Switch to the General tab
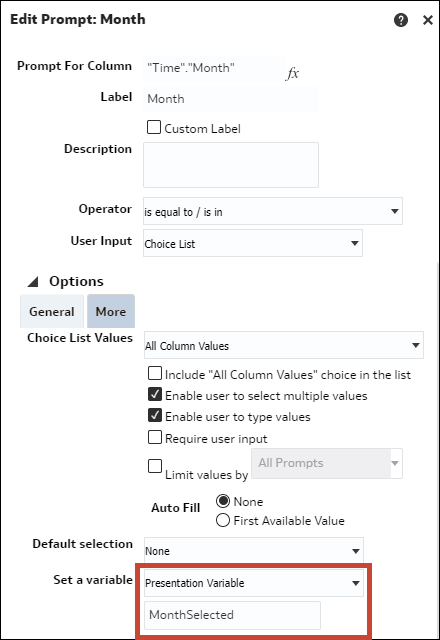The height and width of the screenshot is (640, 440). 52,311
